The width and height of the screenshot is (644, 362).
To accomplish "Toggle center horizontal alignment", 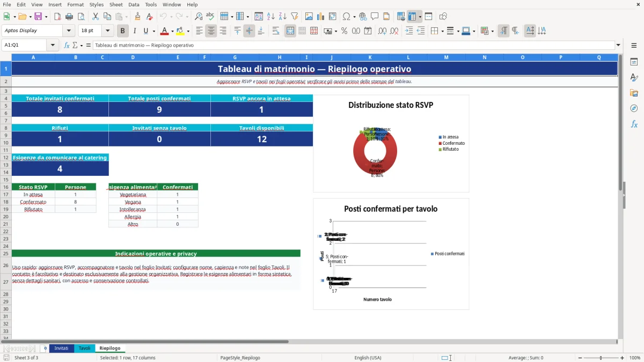I will coord(211,31).
